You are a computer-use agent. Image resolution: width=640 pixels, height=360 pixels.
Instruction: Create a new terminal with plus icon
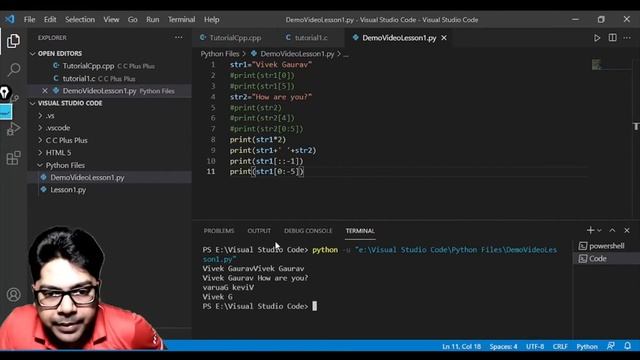tap(590, 231)
